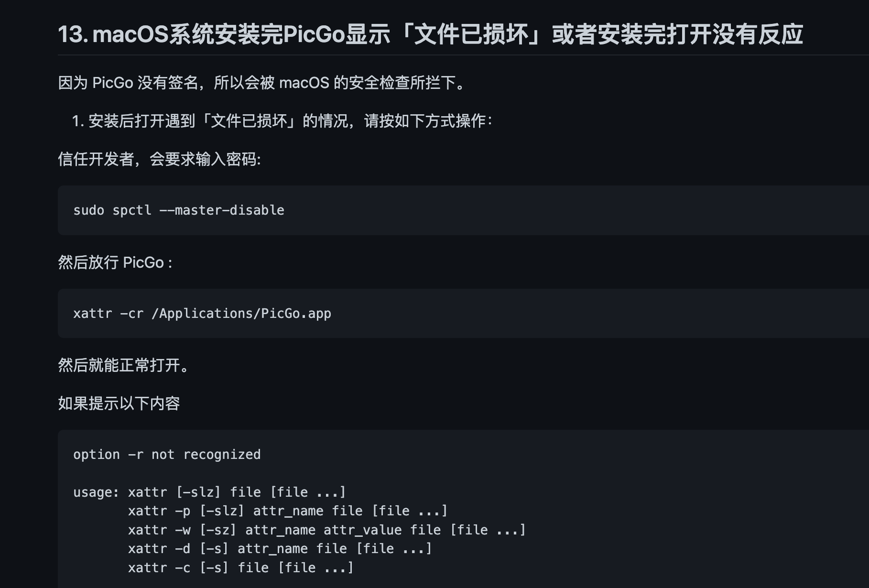Click the xattr -d [-s] usage line
This screenshot has height=588, width=869.
tap(280, 549)
